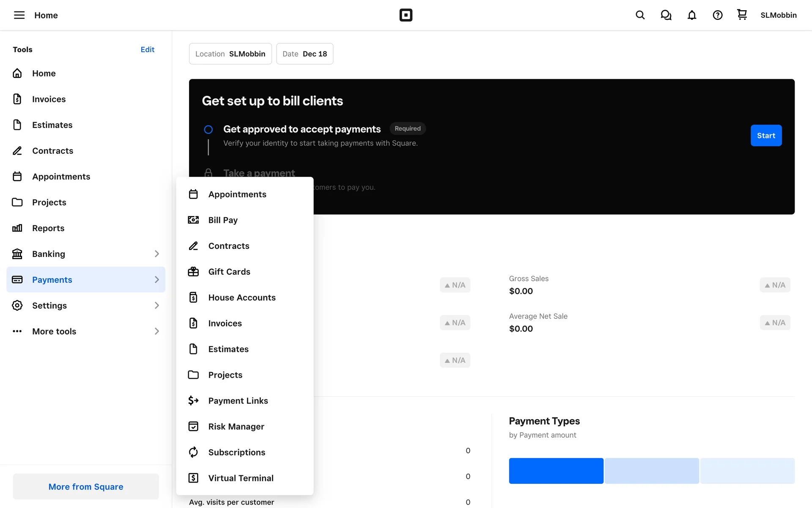Open the shopping cart icon
Image resolution: width=812 pixels, height=508 pixels.
pyautogui.click(x=742, y=15)
